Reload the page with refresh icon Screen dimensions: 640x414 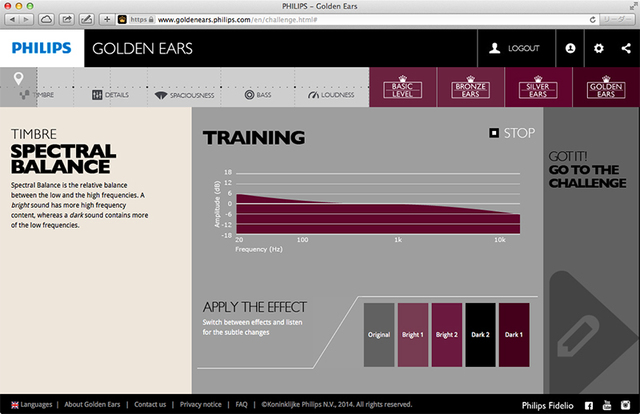click(592, 20)
